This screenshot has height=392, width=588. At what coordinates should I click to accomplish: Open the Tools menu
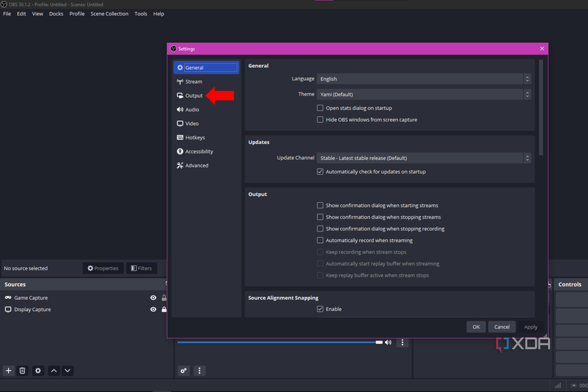pyautogui.click(x=141, y=13)
